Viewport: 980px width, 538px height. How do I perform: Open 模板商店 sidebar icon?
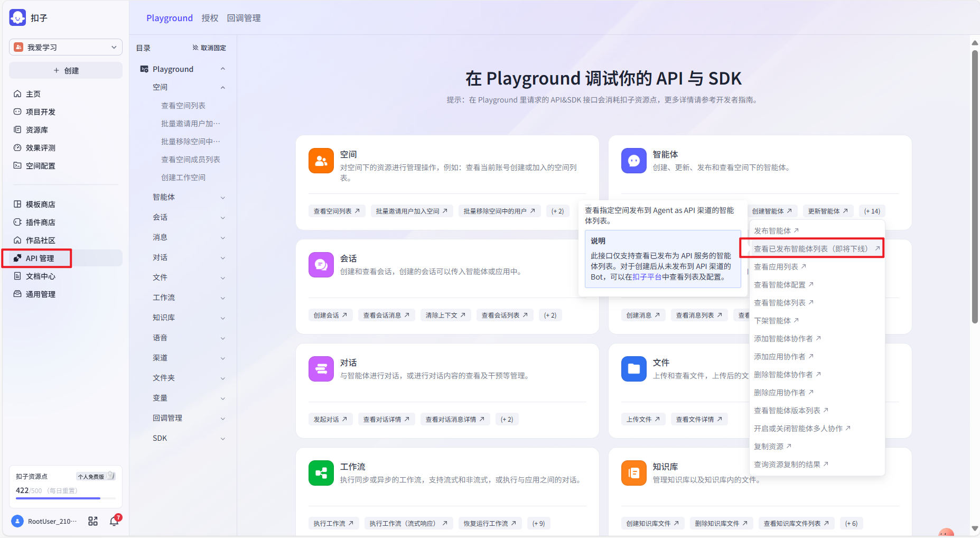coord(17,204)
